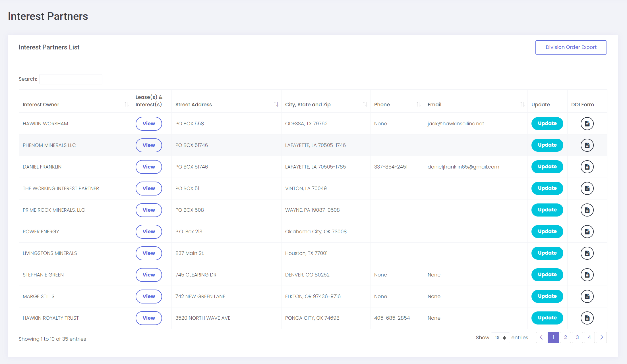View leases for Prime Rock Minerals
This screenshot has width=627, height=364.
149,210
